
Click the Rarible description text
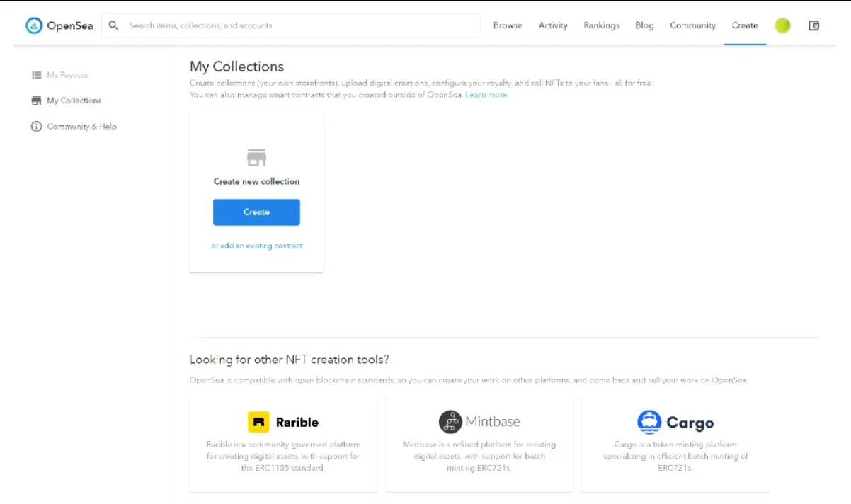point(283,457)
